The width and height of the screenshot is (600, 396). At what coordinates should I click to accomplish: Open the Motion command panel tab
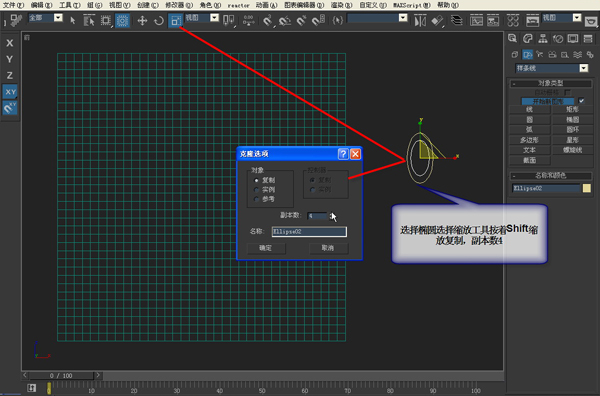click(558, 38)
